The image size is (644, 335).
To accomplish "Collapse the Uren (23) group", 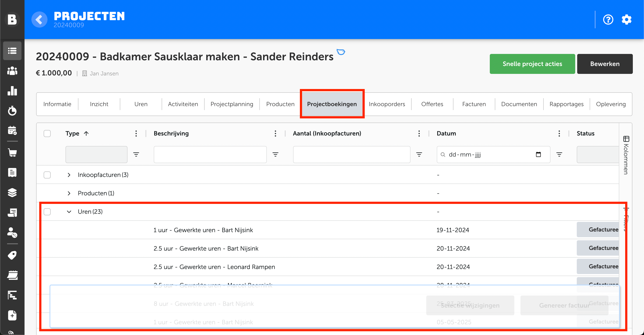I will click(x=69, y=212).
